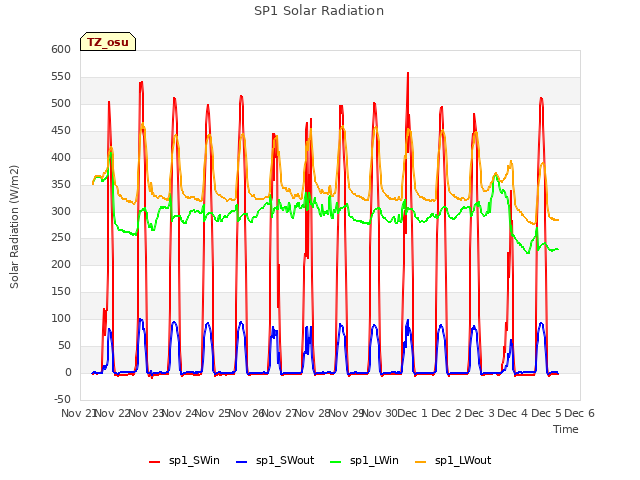Click the 550 y-axis tick label
This screenshot has height=480, width=640.
point(61,76)
